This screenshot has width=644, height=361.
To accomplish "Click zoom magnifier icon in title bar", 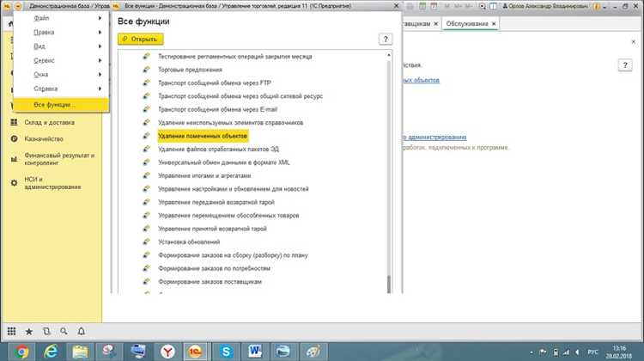I will tap(483, 6).
